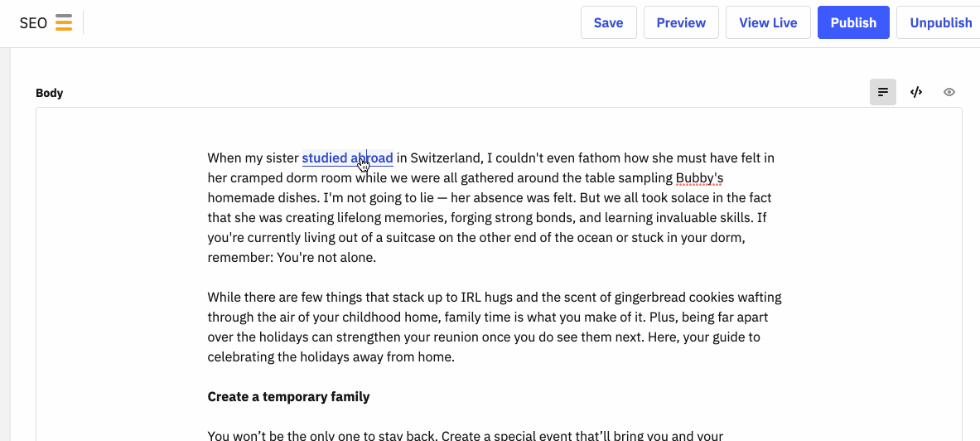
Task: Unpublish the article
Action: click(x=938, y=22)
